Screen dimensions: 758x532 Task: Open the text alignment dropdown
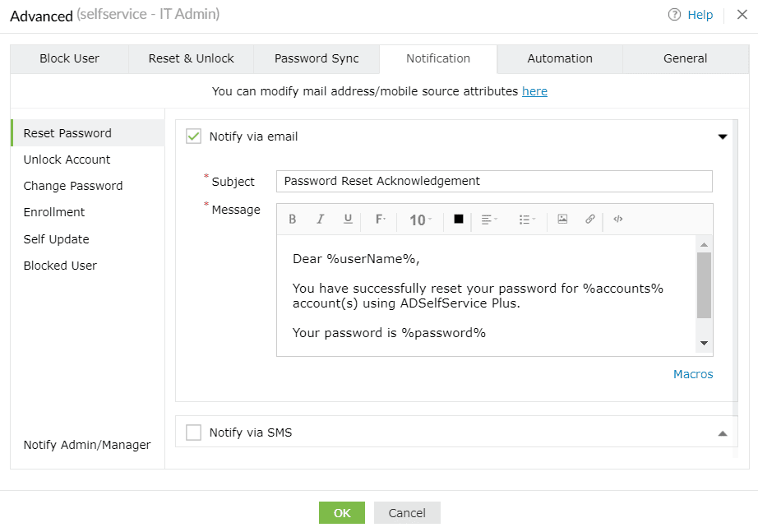489,220
